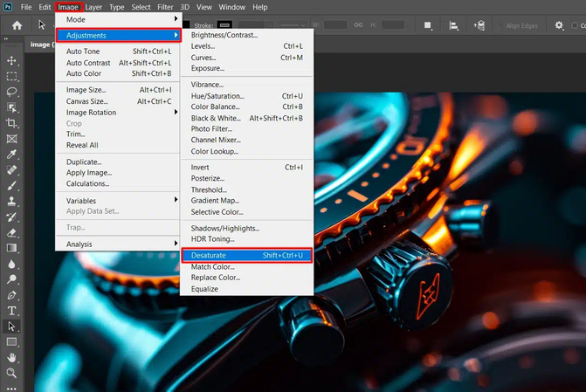Select the Dodge tool
The image size is (586, 392).
tap(11, 279)
